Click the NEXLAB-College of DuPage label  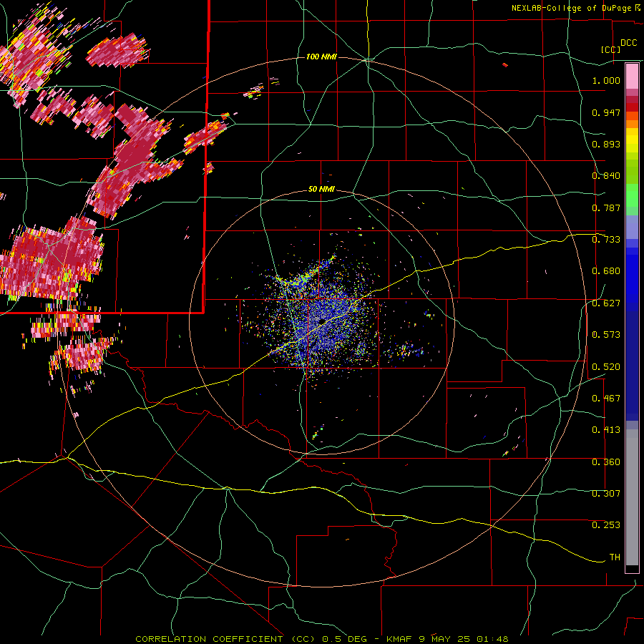pos(571,8)
